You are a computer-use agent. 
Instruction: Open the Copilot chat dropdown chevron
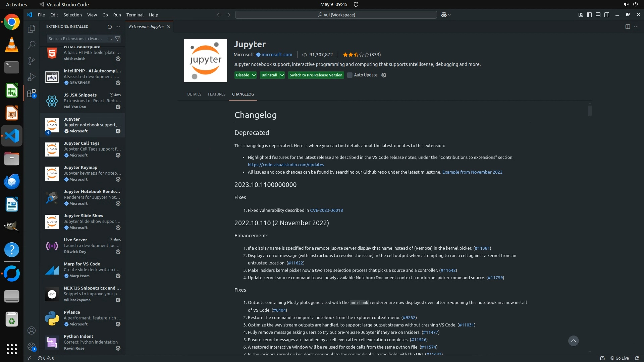[449, 15]
